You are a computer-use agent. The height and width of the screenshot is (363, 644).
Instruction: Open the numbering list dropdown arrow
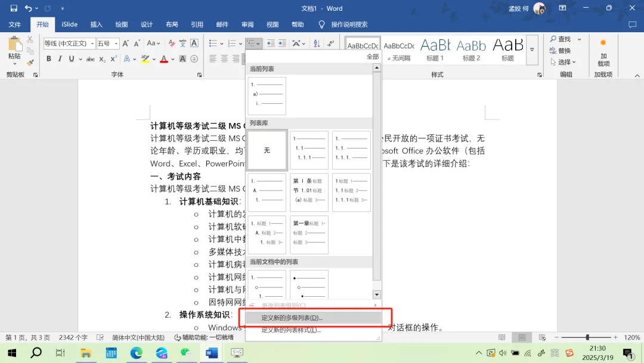tap(241, 44)
